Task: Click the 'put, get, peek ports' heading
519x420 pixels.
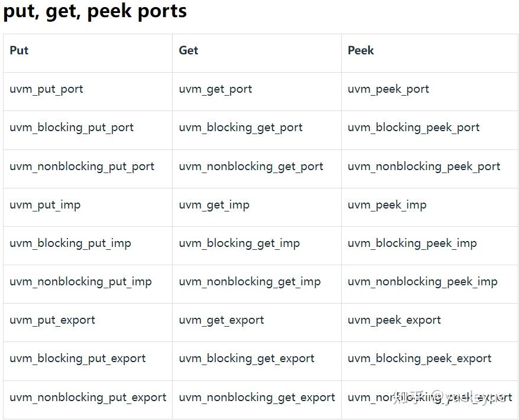Action: coord(95,12)
